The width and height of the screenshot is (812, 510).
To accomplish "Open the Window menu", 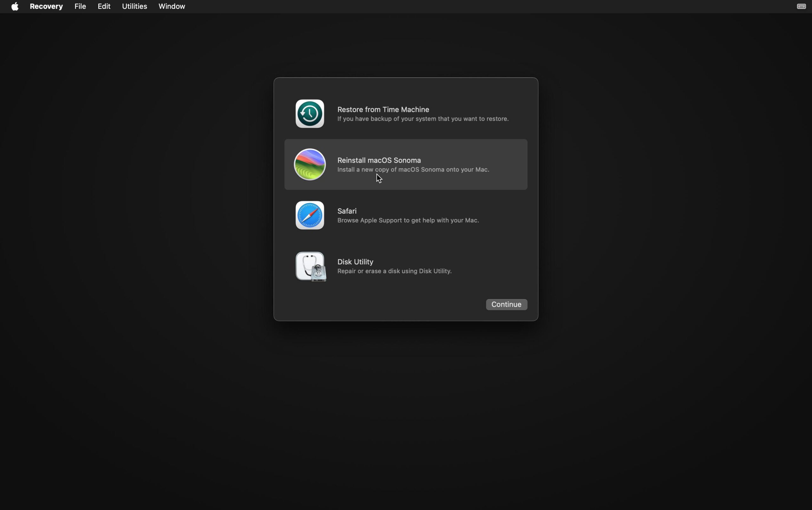I will point(171,6).
